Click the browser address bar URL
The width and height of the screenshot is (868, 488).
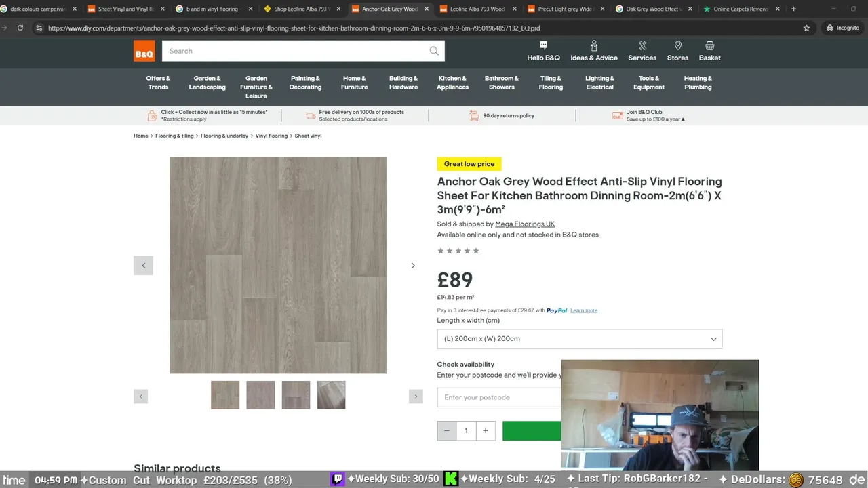coord(294,28)
